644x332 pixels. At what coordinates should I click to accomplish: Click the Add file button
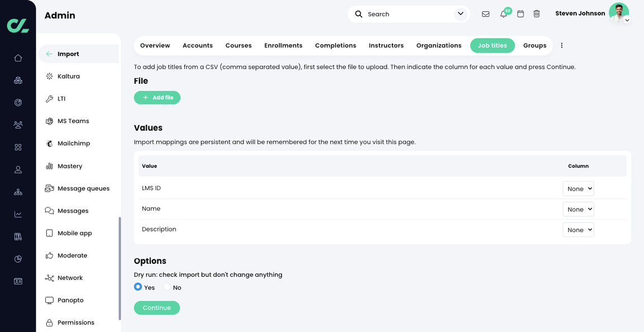(157, 98)
